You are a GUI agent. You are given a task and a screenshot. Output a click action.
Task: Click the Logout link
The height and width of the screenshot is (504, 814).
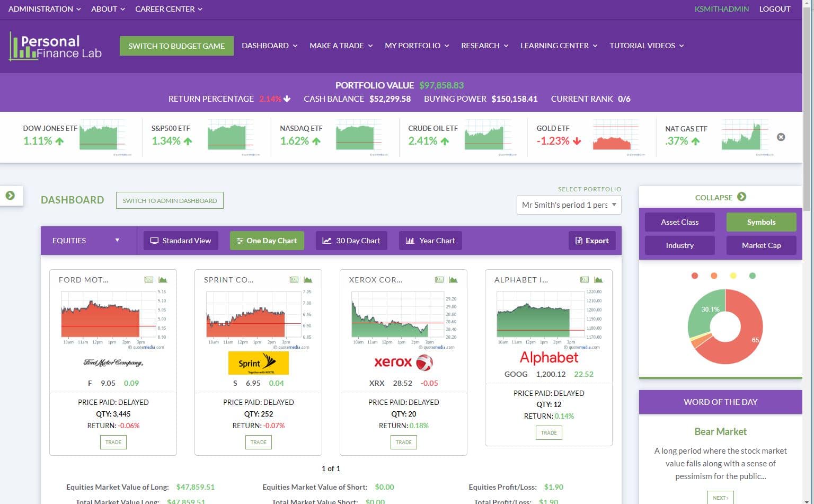click(774, 9)
